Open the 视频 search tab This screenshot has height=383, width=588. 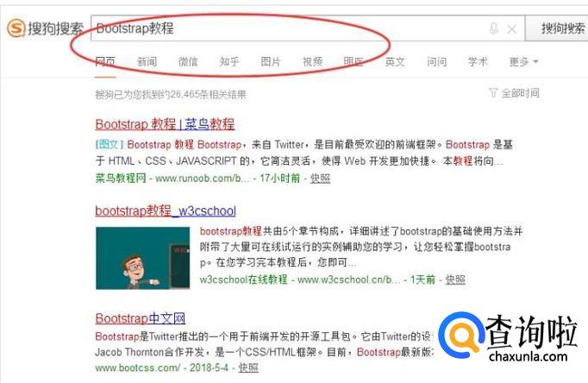point(312,61)
